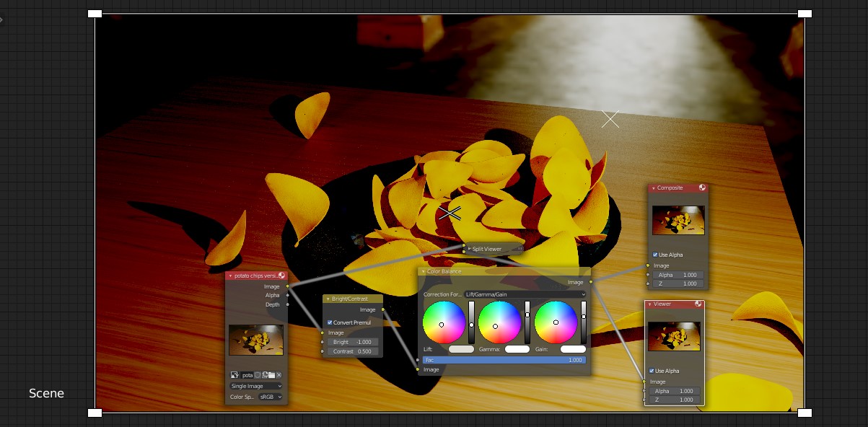
Task: Toggle Use Alpha checkbox in Composite node
Action: (x=655, y=255)
